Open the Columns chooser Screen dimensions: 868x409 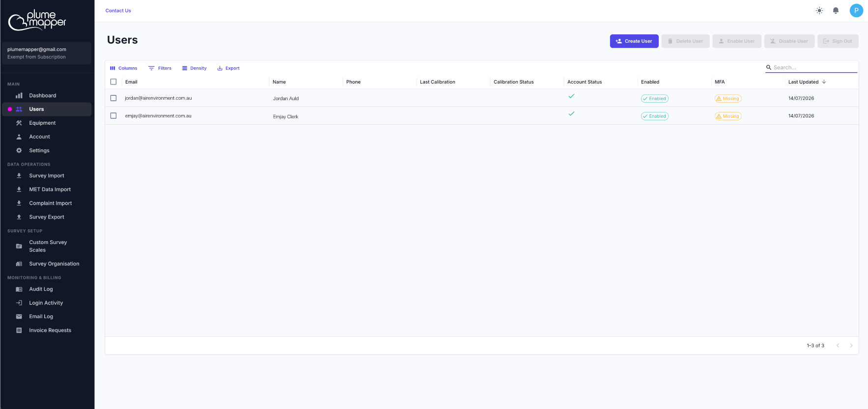[124, 68]
